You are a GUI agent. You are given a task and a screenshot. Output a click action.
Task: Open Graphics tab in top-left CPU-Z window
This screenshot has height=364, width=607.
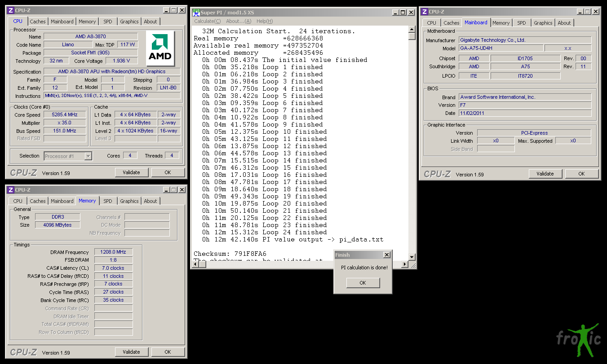pos(129,22)
